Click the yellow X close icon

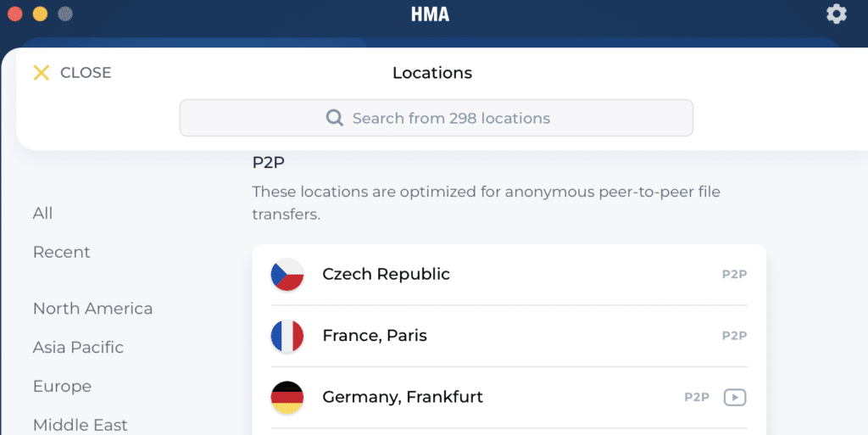(x=41, y=73)
